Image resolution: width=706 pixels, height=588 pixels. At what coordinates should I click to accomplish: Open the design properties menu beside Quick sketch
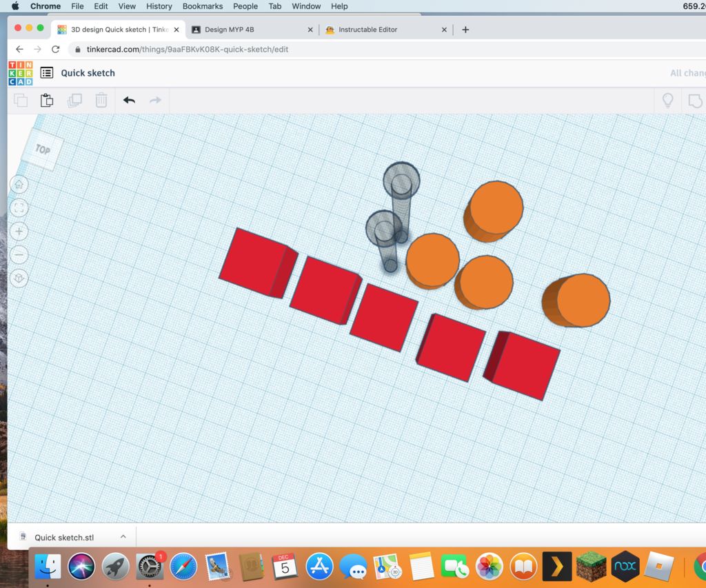[x=46, y=72]
